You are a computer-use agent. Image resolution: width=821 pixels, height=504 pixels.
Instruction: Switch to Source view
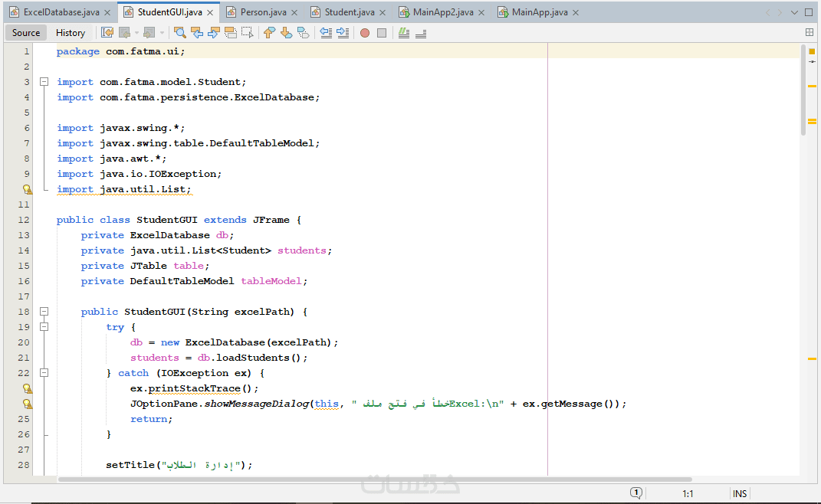point(25,33)
